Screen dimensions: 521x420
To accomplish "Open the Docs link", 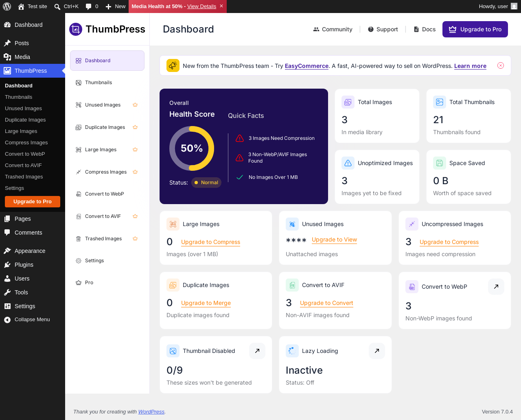I will [x=425, y=29].
